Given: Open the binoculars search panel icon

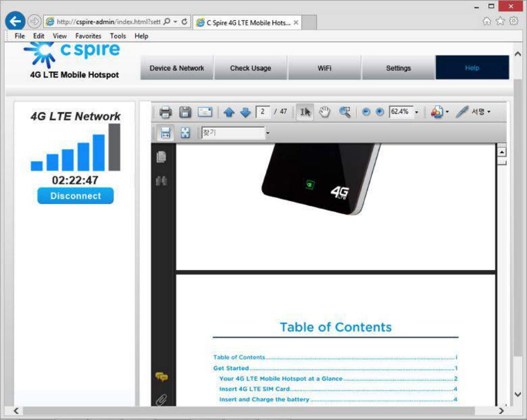Looking at the screenshot, I should coord(161,181).
